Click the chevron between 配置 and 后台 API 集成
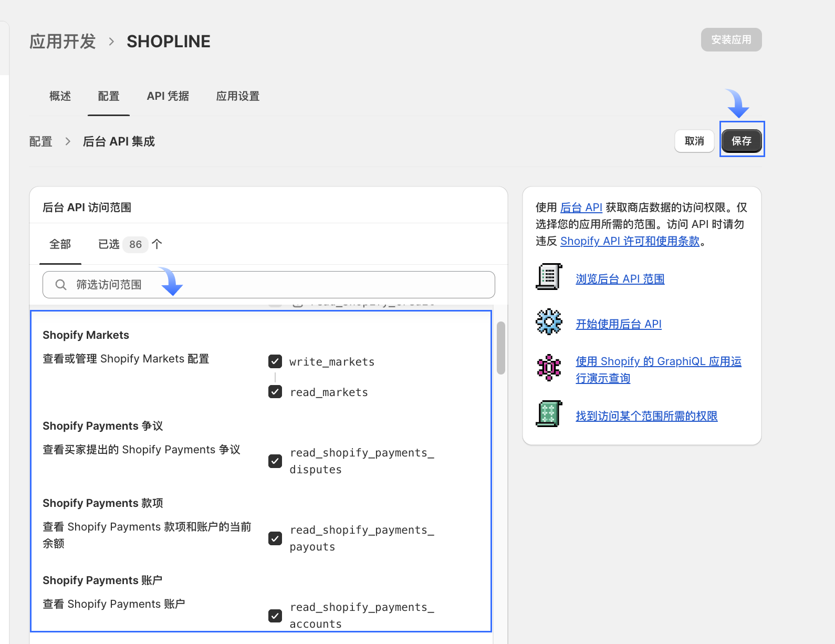 [x=68, y=141]
